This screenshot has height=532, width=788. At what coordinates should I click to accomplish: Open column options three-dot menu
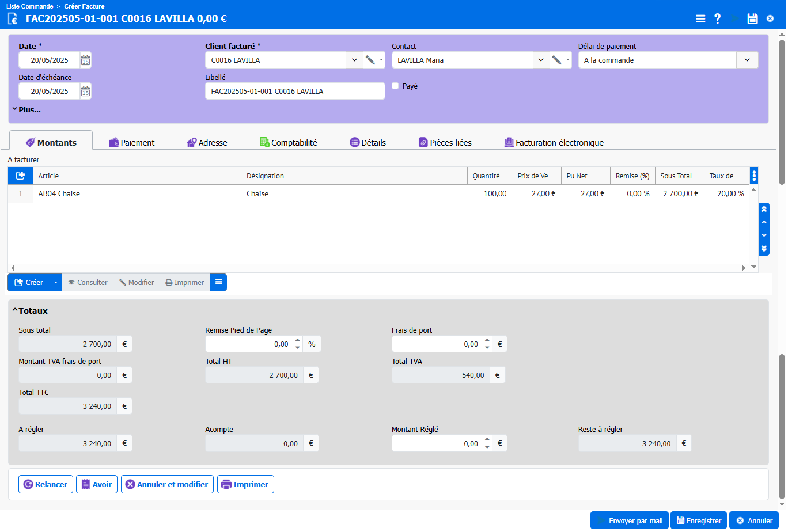pos(754,176)
